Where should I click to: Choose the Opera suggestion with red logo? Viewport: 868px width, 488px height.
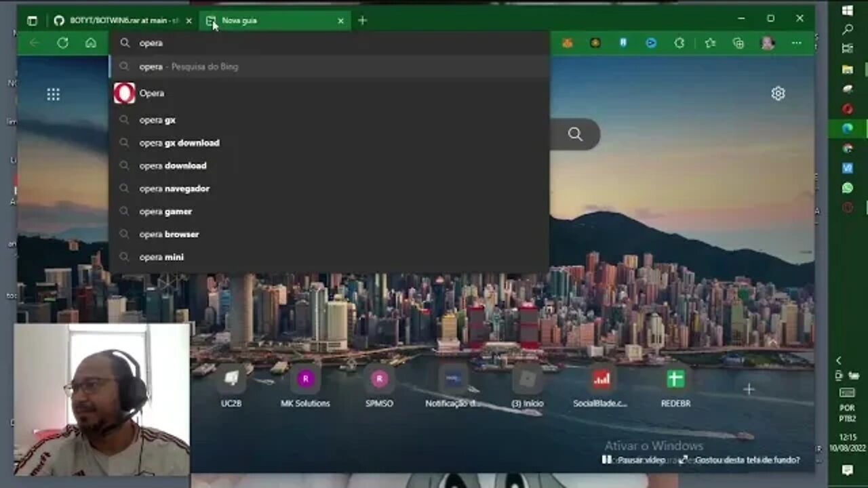[x=329, y=93]
